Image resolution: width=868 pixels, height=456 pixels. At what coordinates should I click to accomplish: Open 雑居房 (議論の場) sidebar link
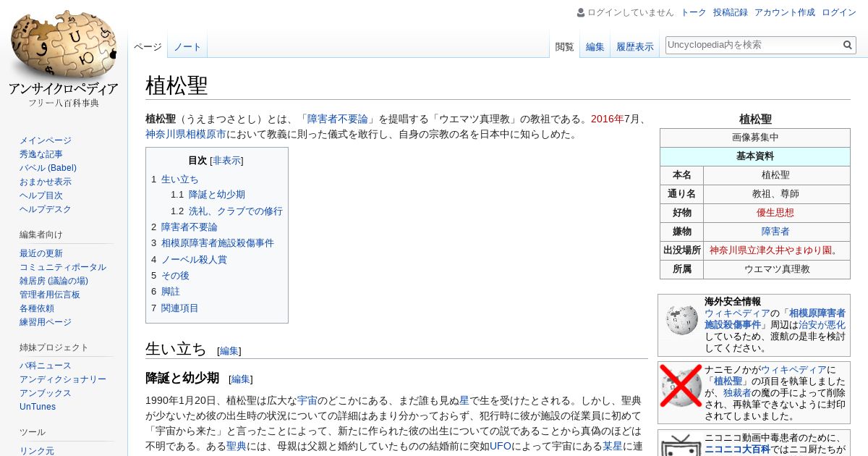54,281
